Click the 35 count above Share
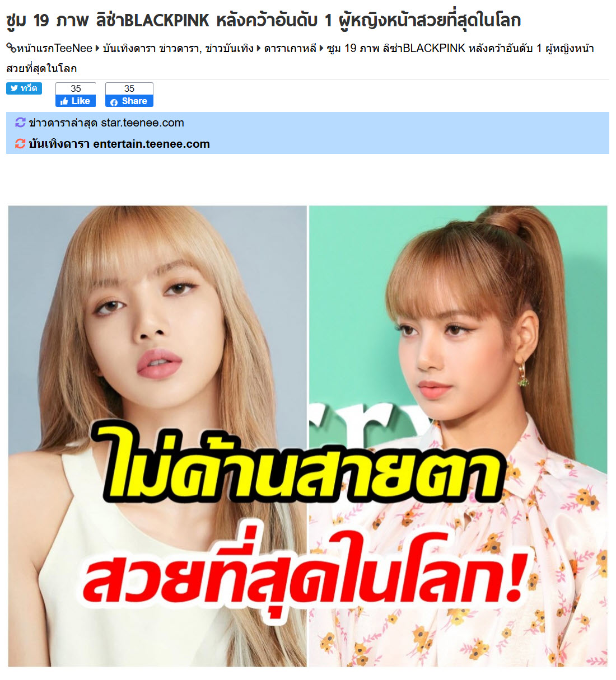This screenshot has width=616, height=680. tap(129, 89)
